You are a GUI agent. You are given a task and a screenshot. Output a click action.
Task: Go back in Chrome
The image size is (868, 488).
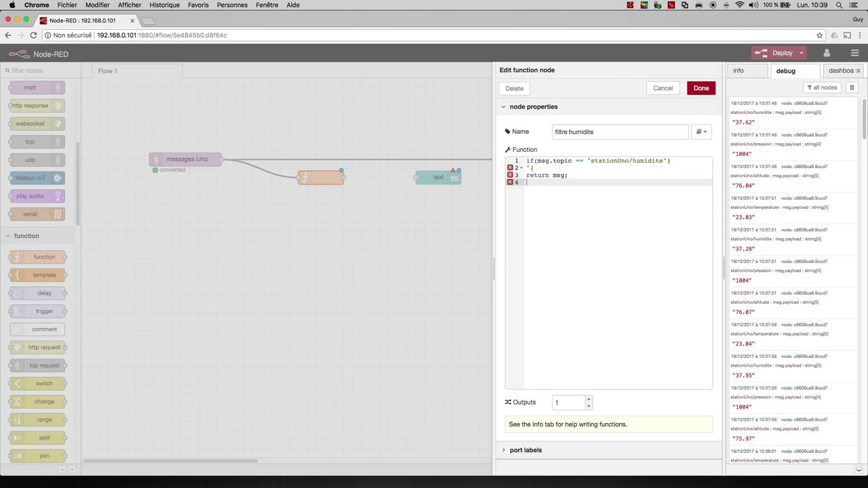(8, 35)
